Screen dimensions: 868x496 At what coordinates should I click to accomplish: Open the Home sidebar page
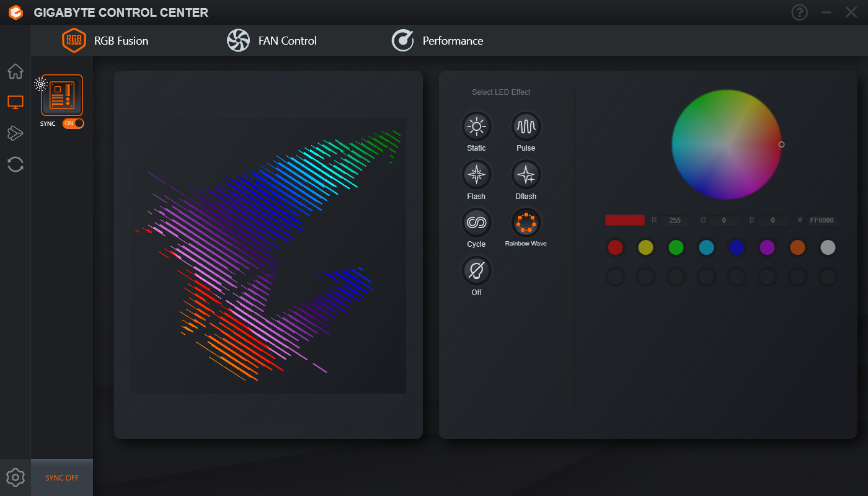(x=15, y=71)
